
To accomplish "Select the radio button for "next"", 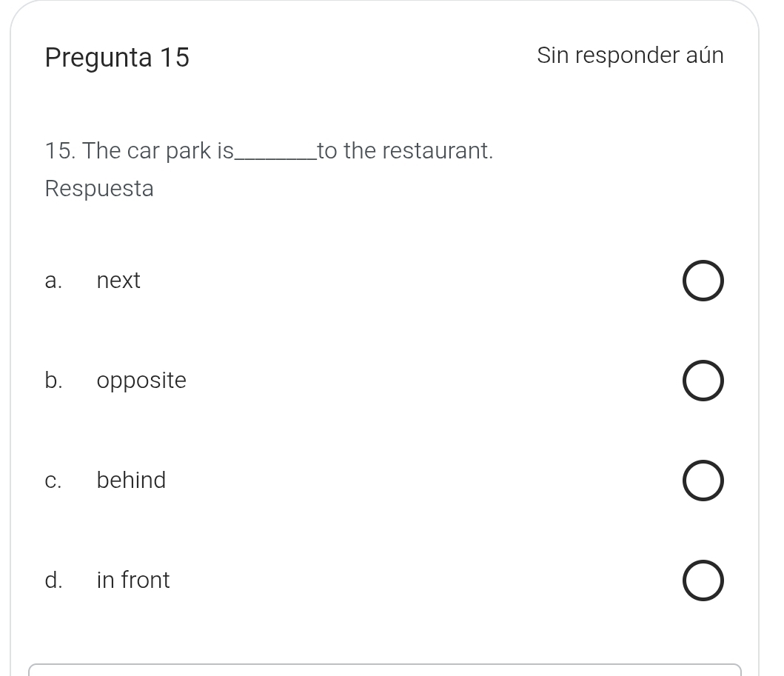I will [702, 281].
